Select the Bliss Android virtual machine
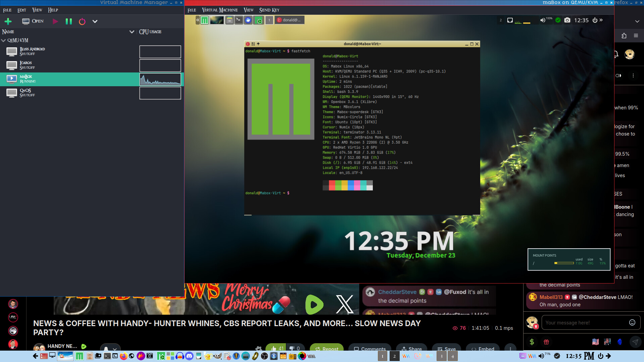This screenshot has height=362, width=644. 32,51
